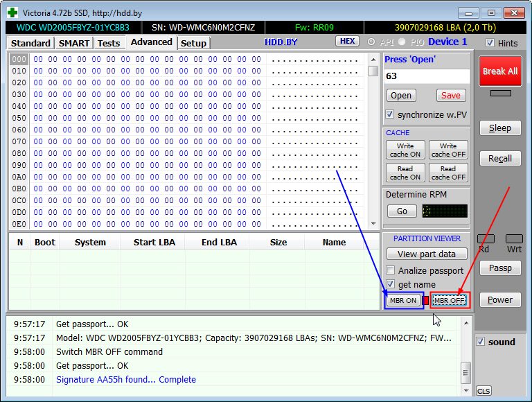Click the Victoria green cross title bar icon
The height and width of the screenshot is (402, 532).
[x=12, y=12]
